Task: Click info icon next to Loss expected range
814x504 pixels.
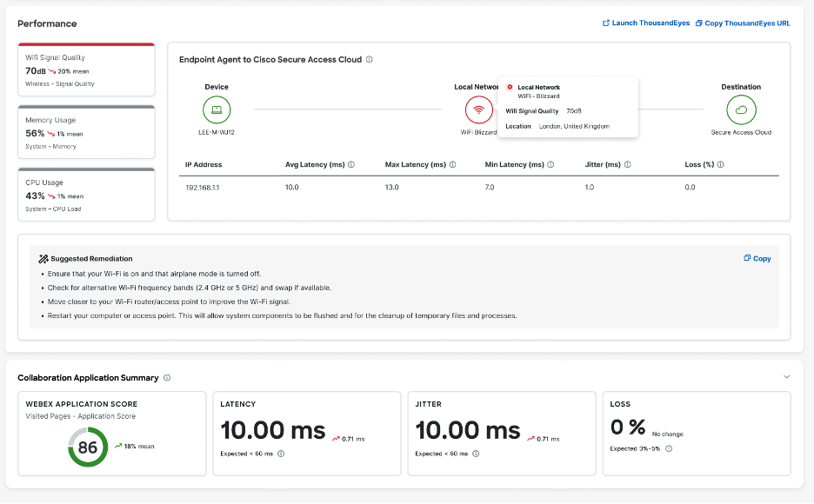Action: (x=669, y=448)
